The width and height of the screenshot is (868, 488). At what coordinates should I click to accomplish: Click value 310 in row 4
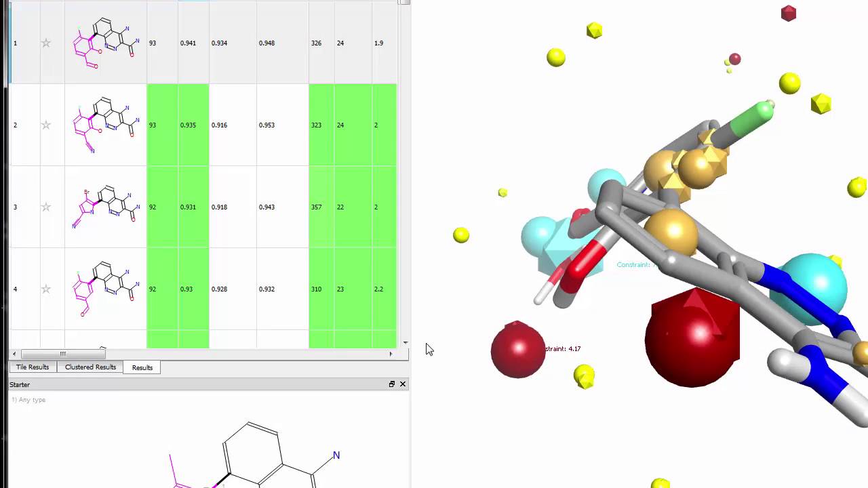[316, 289]
